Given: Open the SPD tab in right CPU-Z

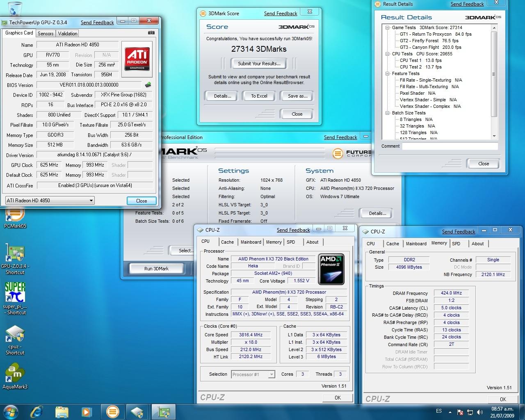Looking at the screenshot, I should (x=456, y=244).
